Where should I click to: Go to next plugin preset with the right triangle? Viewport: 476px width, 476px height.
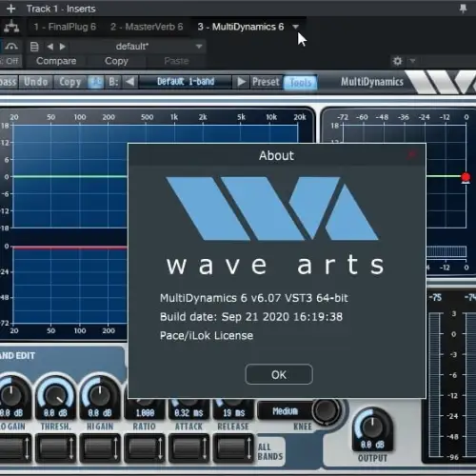click(x=241, y=82)
